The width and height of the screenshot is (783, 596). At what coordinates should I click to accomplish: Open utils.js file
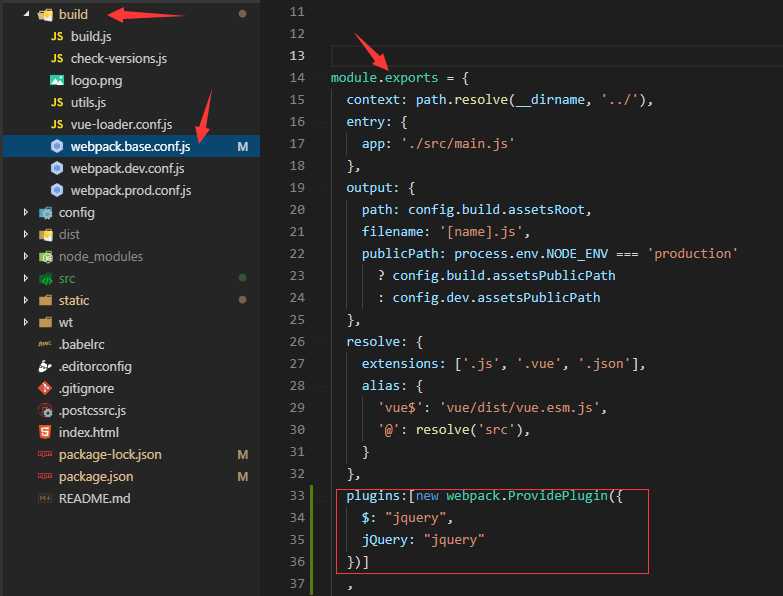(x=88, y=102)
